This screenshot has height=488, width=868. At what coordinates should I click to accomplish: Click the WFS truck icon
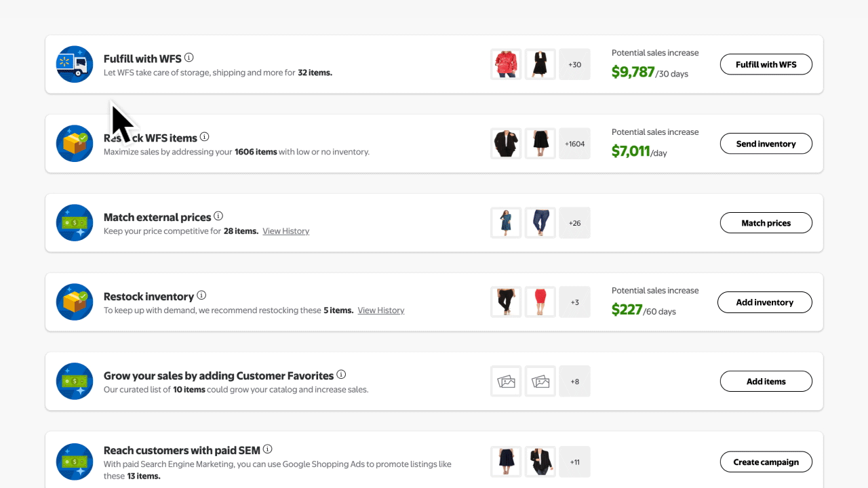74,64
